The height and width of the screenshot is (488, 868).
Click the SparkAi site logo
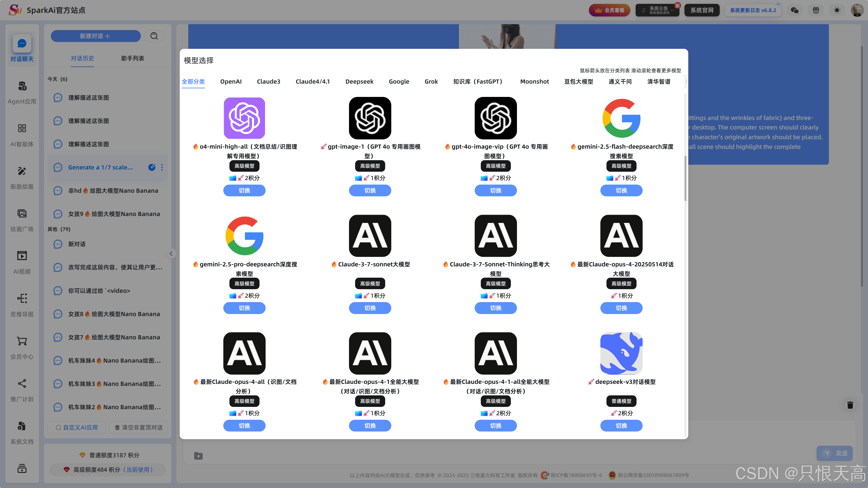[15, 10]
